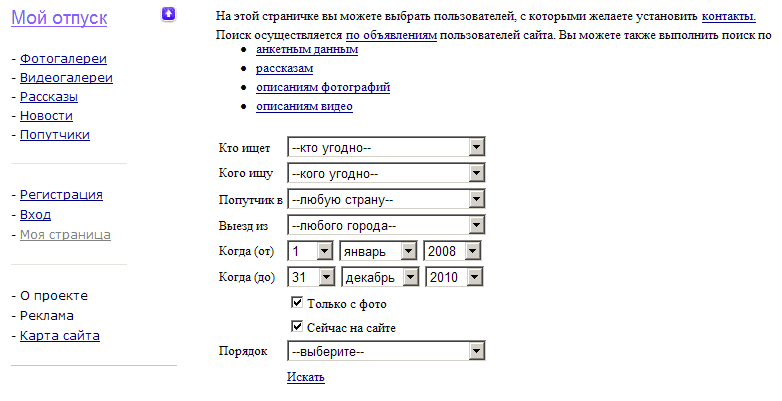The height and width of the screenshot is (401, 782).
Task: Click Реклама text
Action: point(47,316)
